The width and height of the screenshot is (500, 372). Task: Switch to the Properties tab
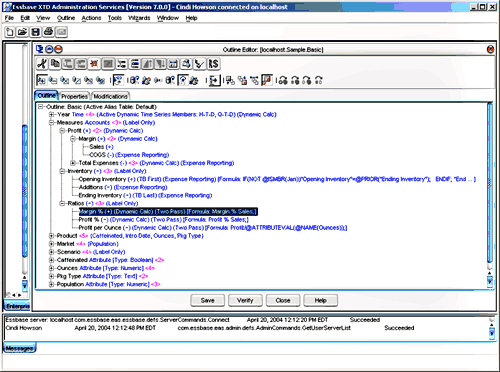point(74,96)
